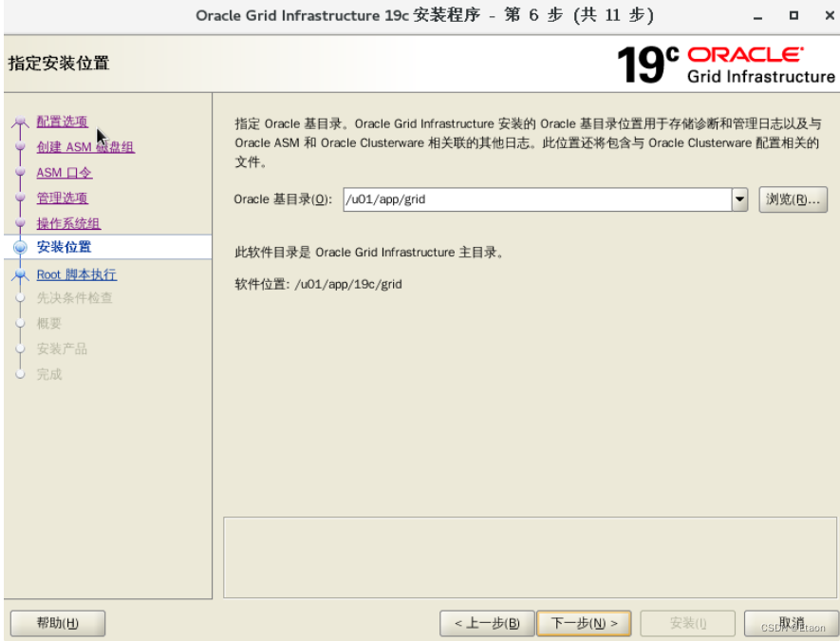Click the 浏览(R)... button

pos(793,199)
